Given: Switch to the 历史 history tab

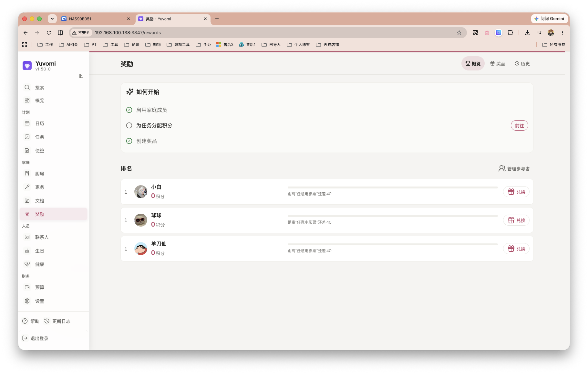Looking at the screenshot, I should (522, 64).
